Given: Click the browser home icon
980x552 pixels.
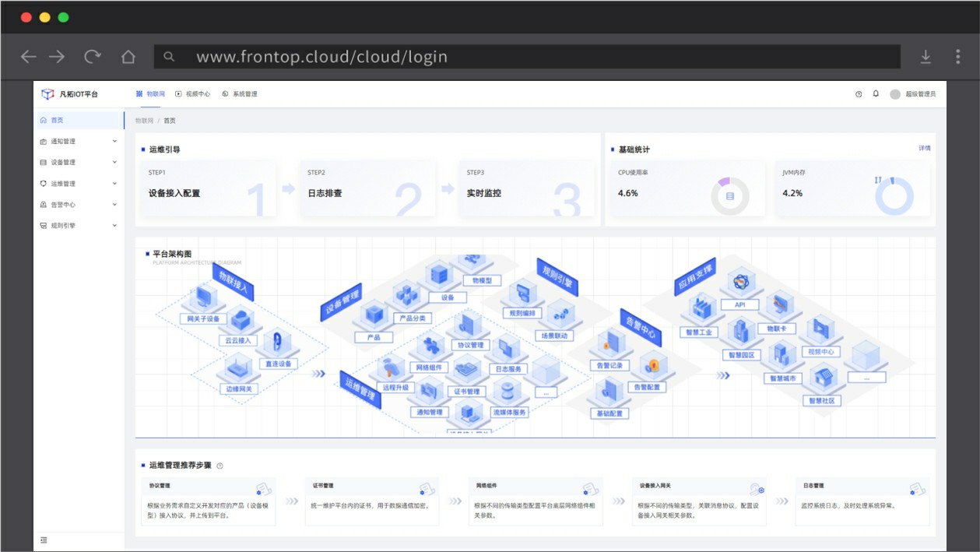Looking at the screenshot, I should tap(128, 57).
